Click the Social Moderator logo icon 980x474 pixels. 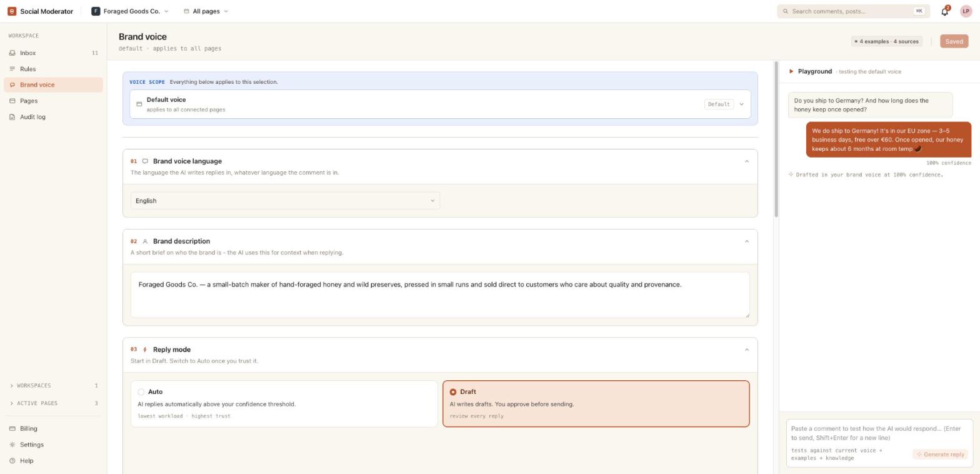point(12,11)
